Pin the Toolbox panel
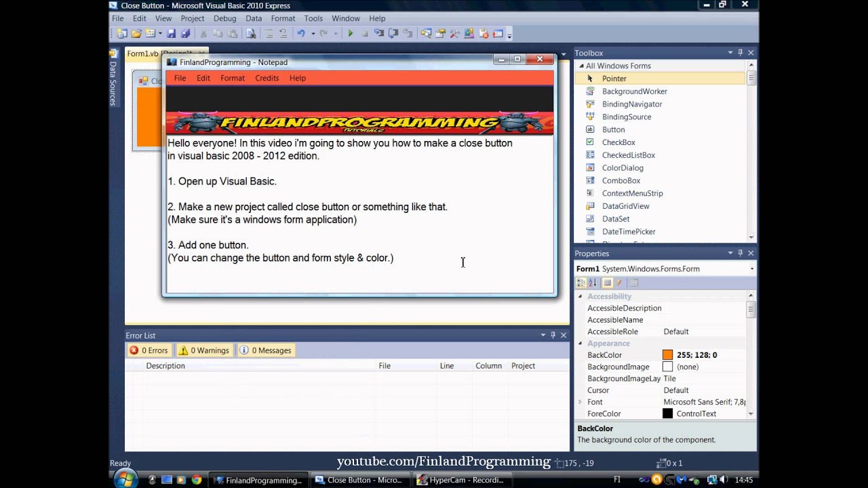 (741, 53)
